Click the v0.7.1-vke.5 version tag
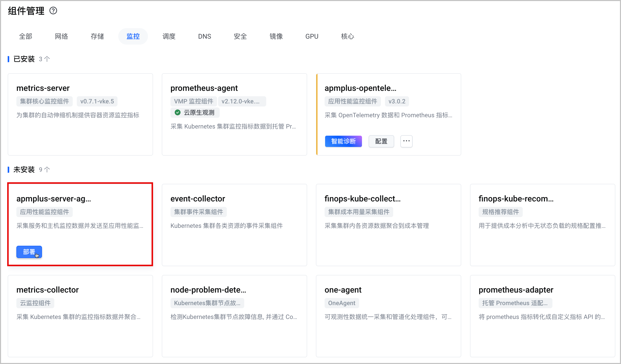 [x=97, y=101]
